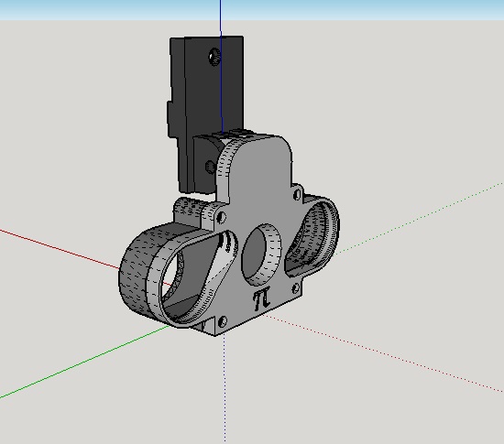Screen dimensions: 504x444
Task: Click the lower screw hole in dark block
Action: 210,167
